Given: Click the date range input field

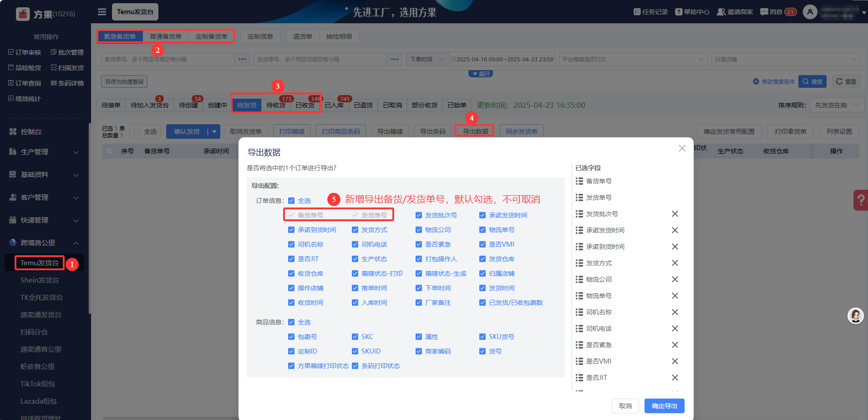Looking at the screenshot, I should (x=502, y=59).
